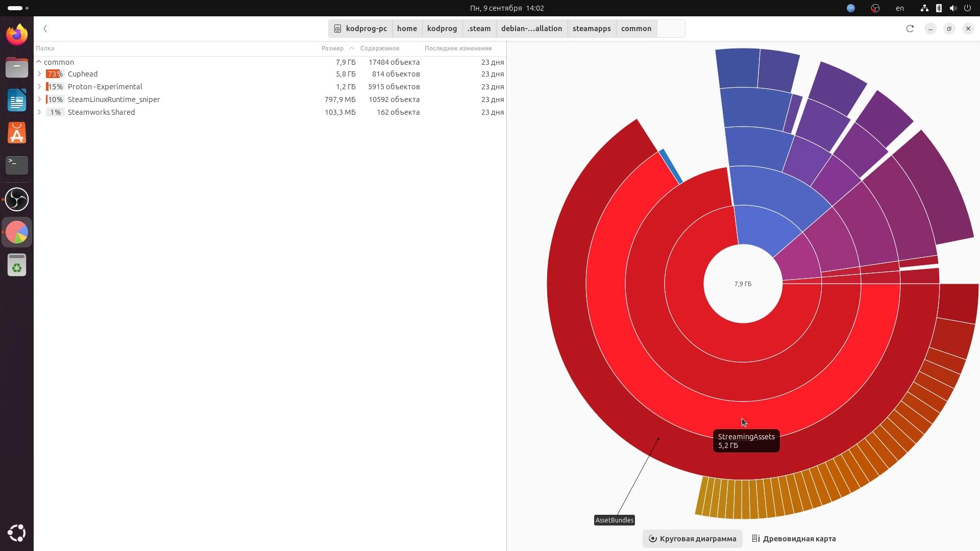Select common in path bar
Viewport: 980px width, 551px height.
(636, 29)
